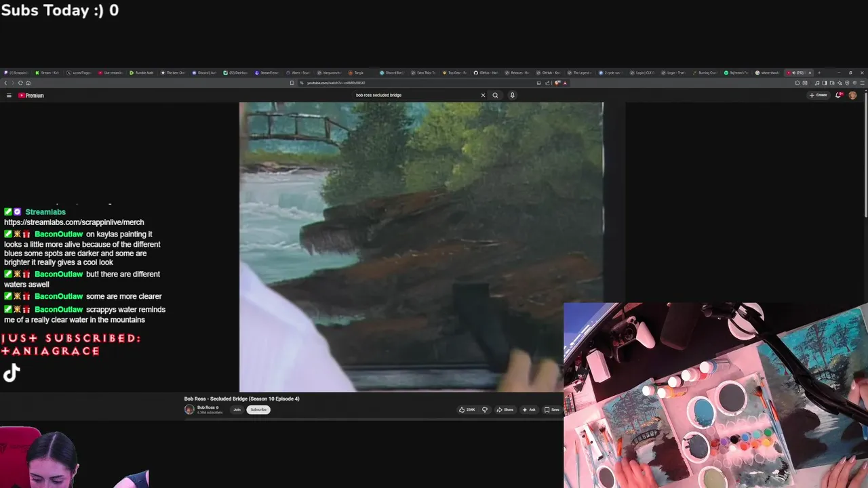Open the Brave Rewards triangle icon
Viewport: 868px width, 488px height.
565,83
